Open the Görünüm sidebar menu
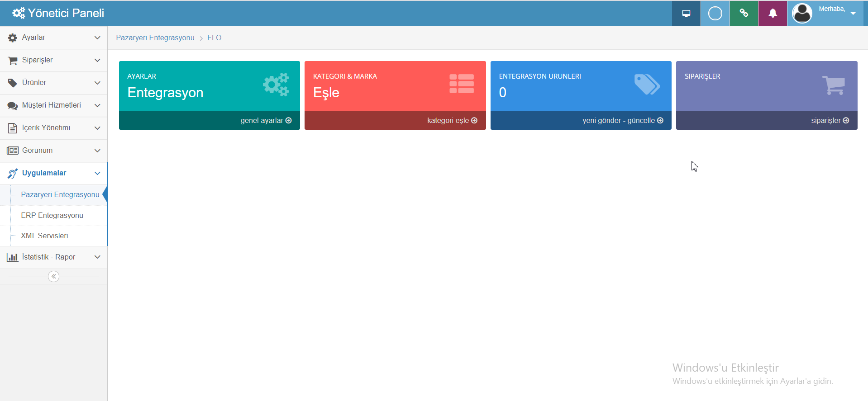 [x=53, y=151]
